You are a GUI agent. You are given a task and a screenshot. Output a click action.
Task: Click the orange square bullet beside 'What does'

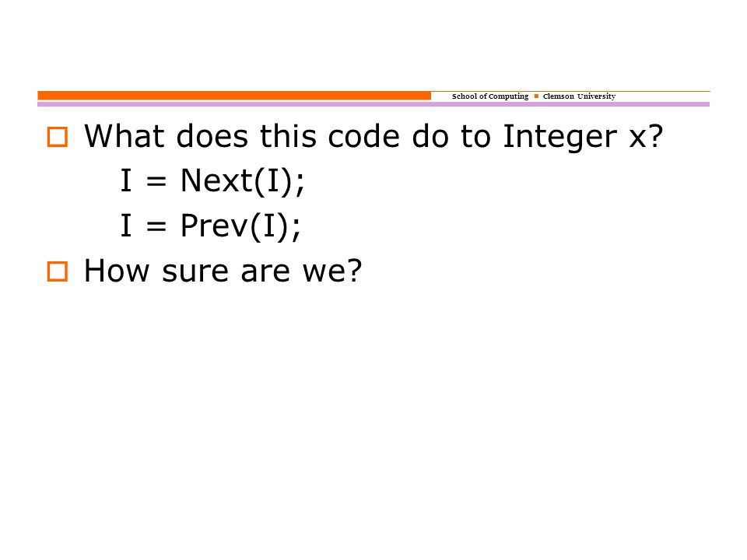pyautogui.click(x=57, y=137)
